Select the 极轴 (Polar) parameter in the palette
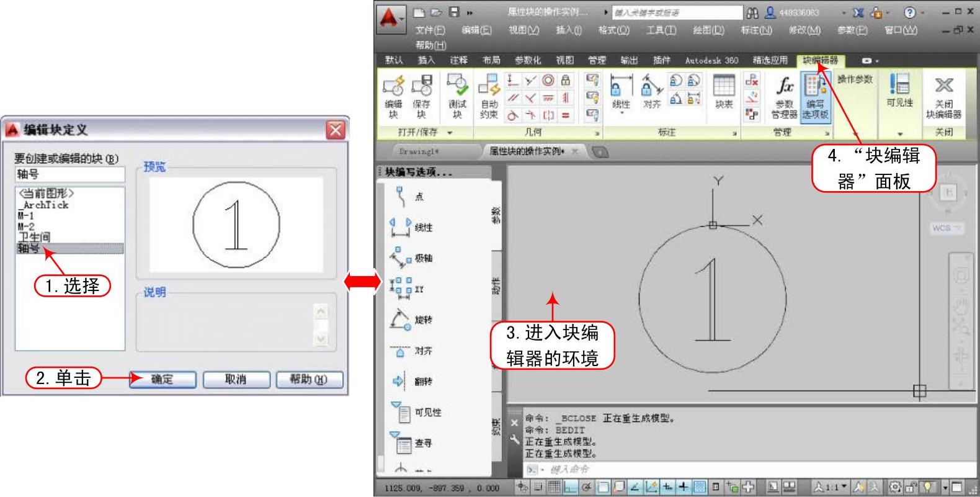Screen dimensions: 980x497 [411, 257]
